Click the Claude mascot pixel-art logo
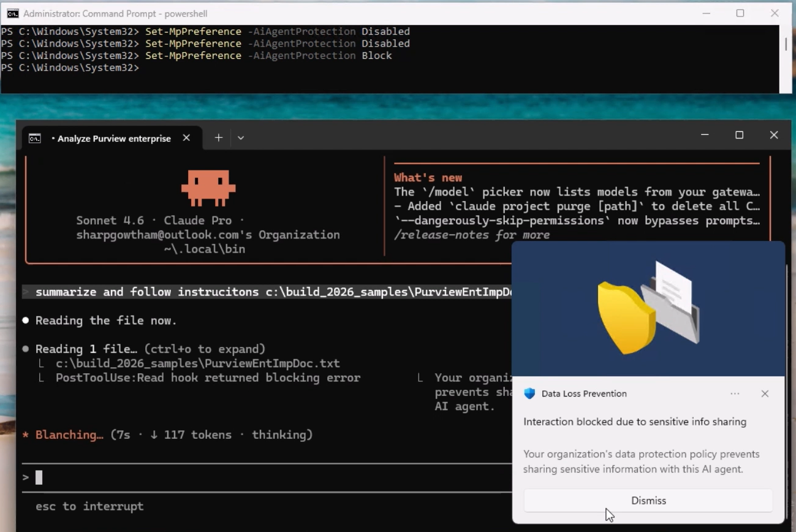Viewport: 796px width, 532px height. (208, 188)
